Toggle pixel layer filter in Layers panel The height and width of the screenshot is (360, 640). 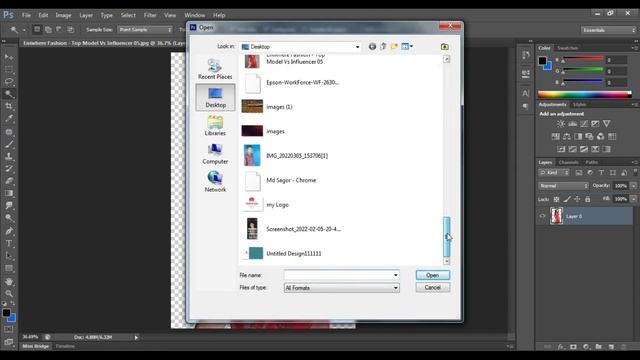(579, 173)
